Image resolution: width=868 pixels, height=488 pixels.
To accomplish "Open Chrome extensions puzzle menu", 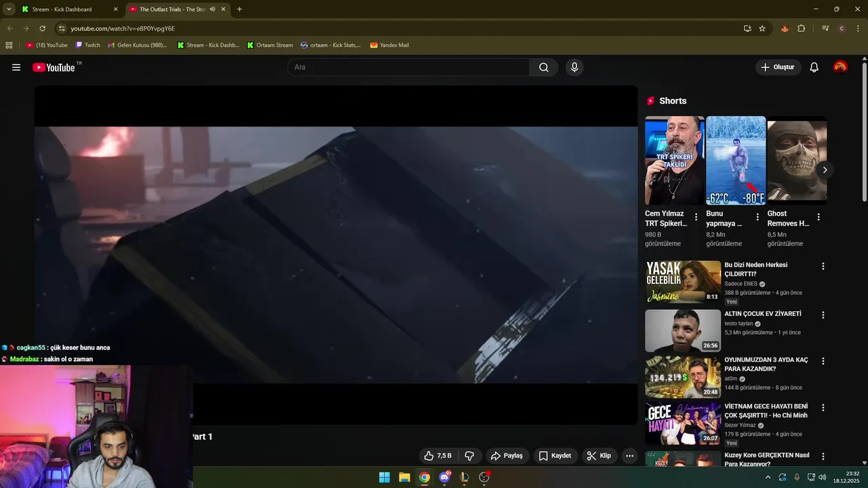I will click(x=802, y=28).
